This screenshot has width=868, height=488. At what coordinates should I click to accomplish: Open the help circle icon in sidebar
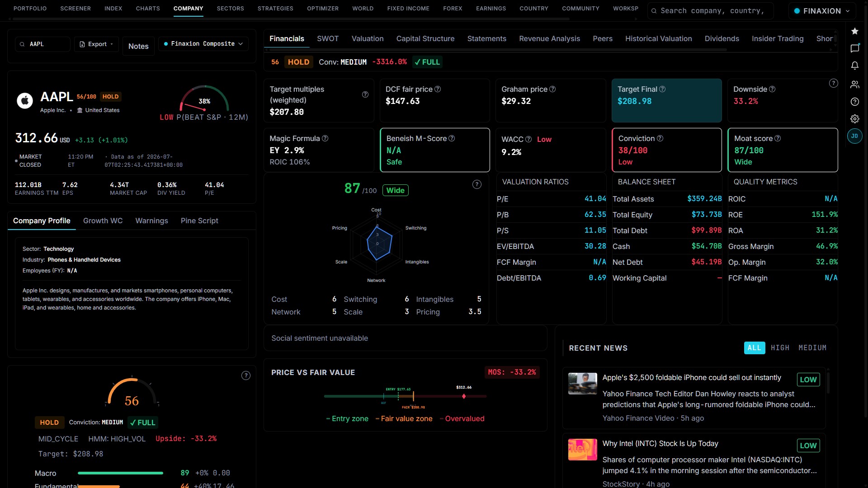854,102
